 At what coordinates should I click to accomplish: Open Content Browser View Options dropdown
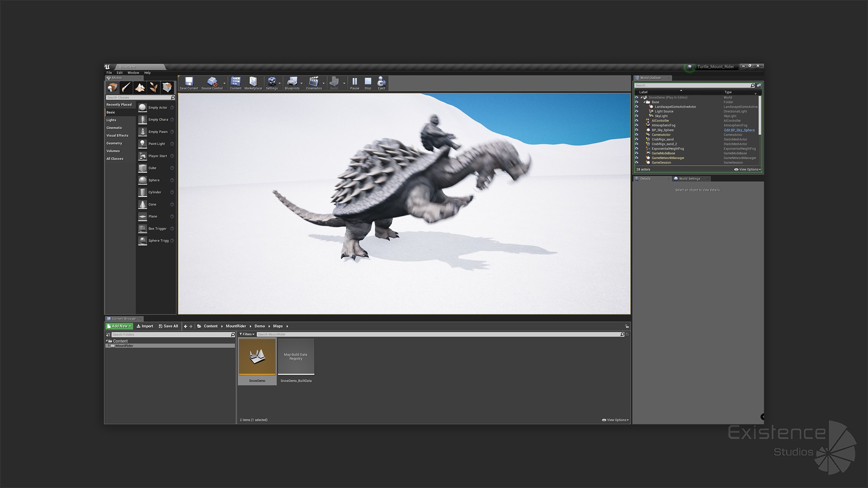point(615,420)
